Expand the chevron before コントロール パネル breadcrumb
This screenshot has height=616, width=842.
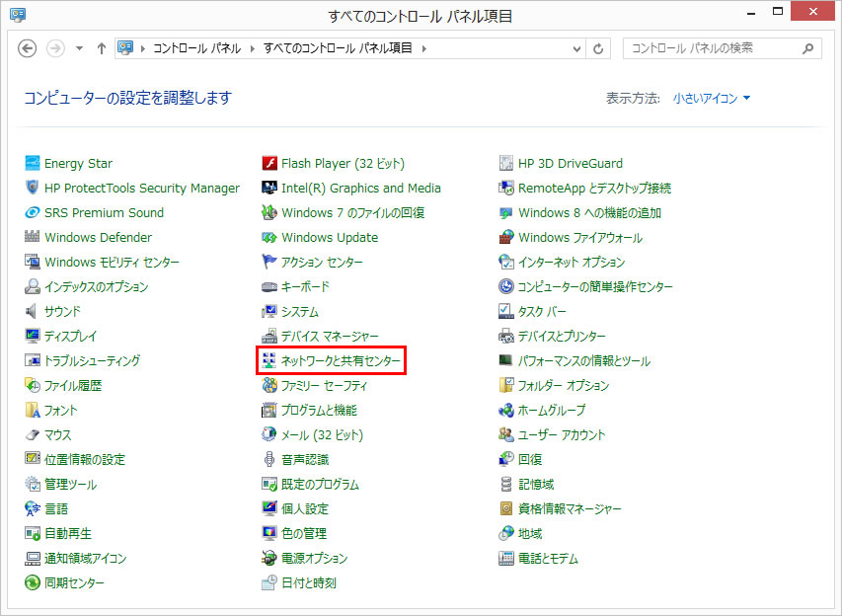tap(143, 49)
